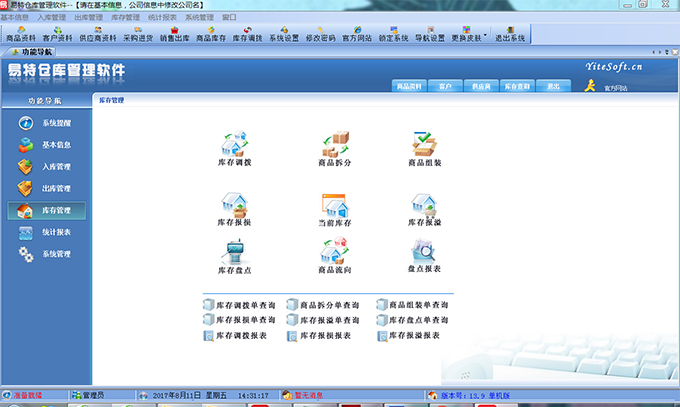Open 库存管理 menu in the menu bar

click(125, 17)
